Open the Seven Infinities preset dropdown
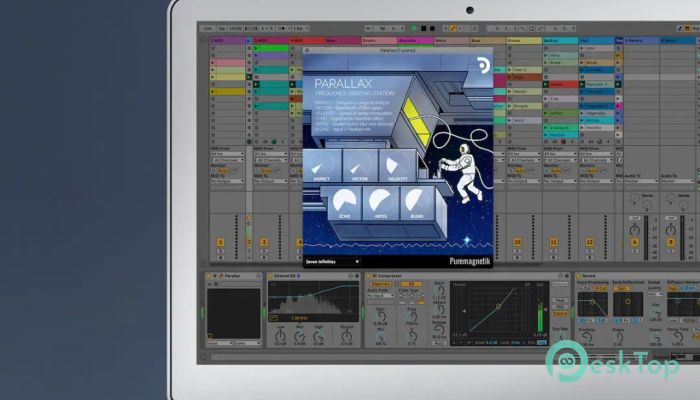700x400 pixels. 332,262
